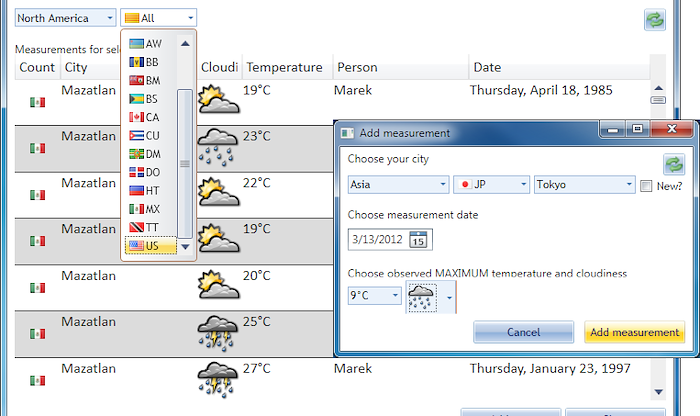Click the country list scrollbar thumb
700x416 pixels.
(x=185, y=164)
